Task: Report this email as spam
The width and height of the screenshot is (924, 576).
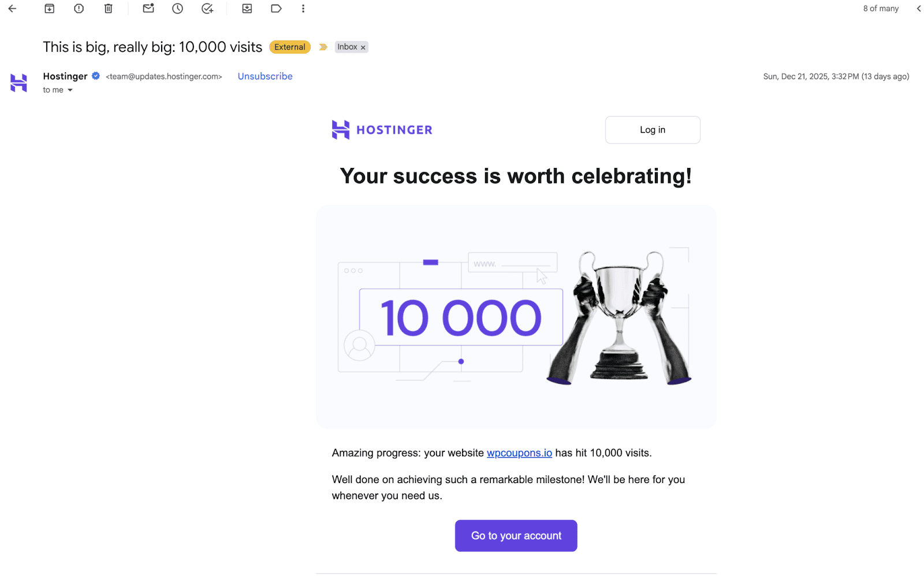Action: pyautogui.click(x=79, y=8)
